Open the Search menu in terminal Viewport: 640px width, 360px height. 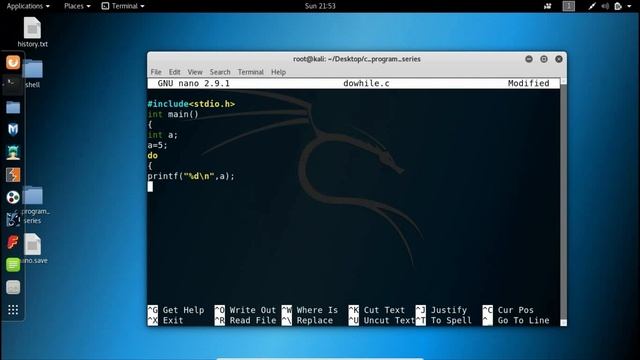220,72
